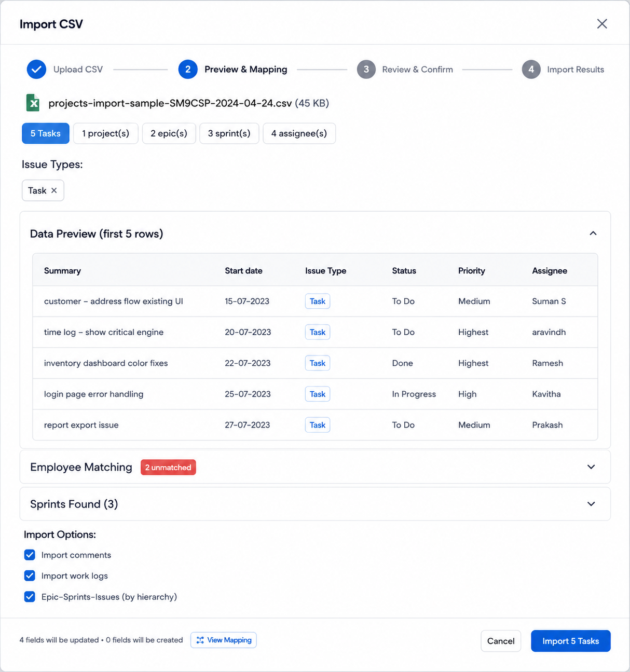Uncheck Import comments option
630x672 pixels.
pos(30,555)
